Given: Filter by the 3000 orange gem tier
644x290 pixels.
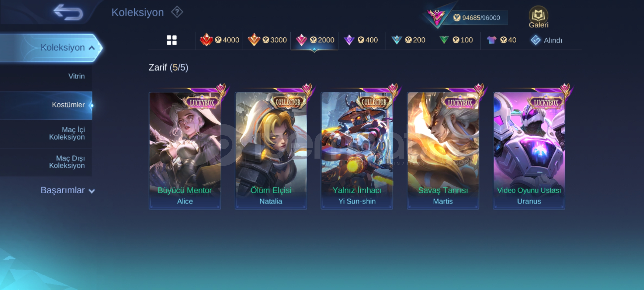Looking at the screenshot, I should pos(267,40).
